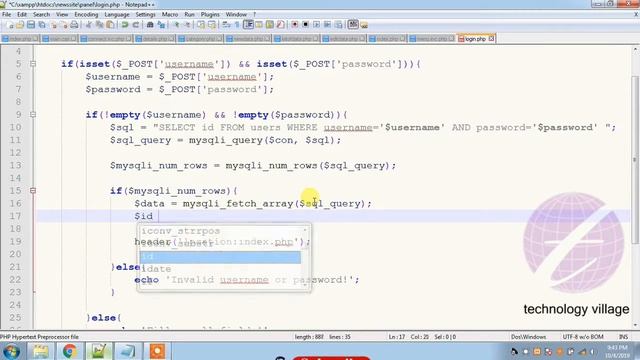Close the login.php tab with its X
Viewport: 640px width, 360px height.
(491, 39)
